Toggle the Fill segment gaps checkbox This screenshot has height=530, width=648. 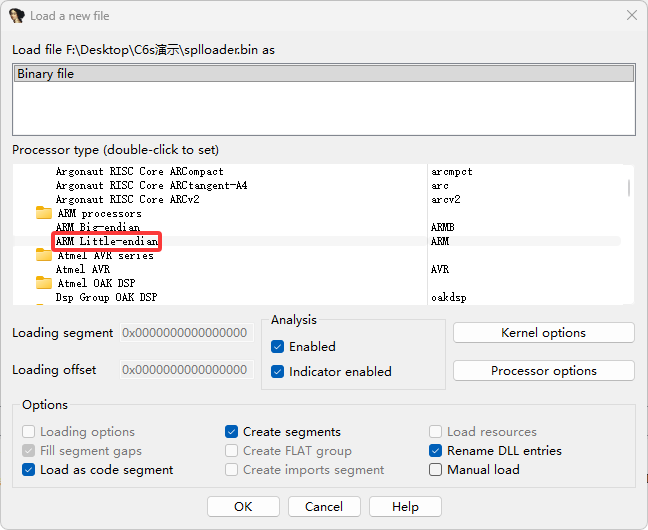click(x=28, y=451)
